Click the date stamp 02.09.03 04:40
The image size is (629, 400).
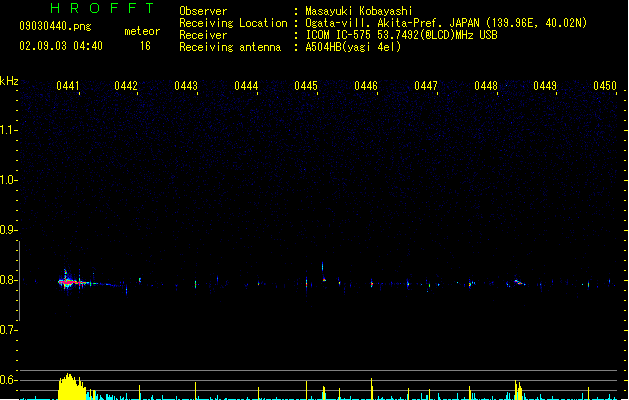[61, 46]
